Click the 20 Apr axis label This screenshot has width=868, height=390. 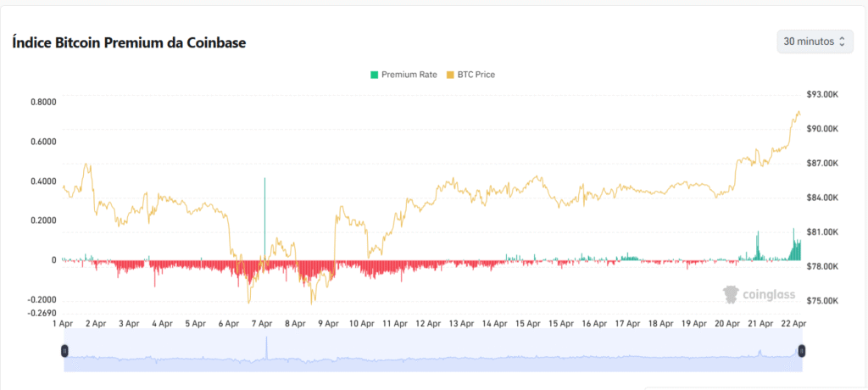(727, 323)
